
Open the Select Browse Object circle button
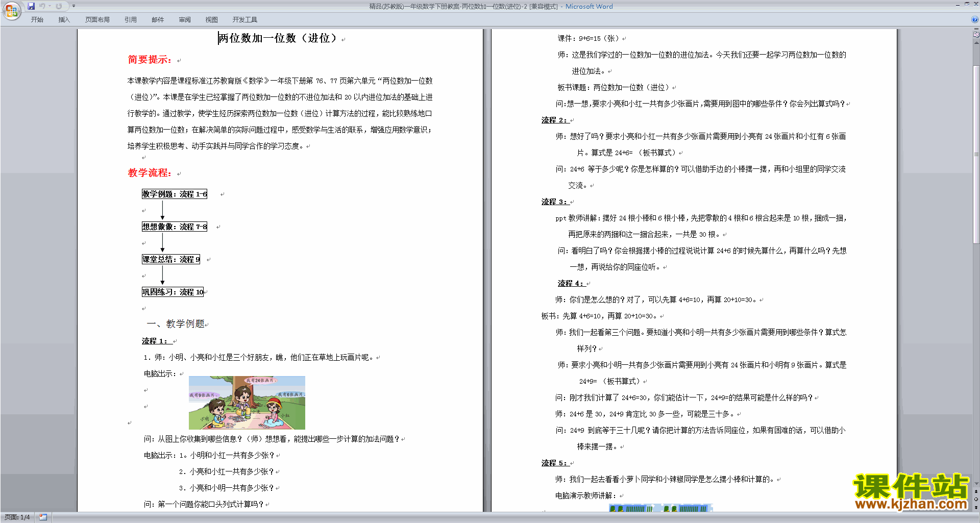[x=976, y=500]
